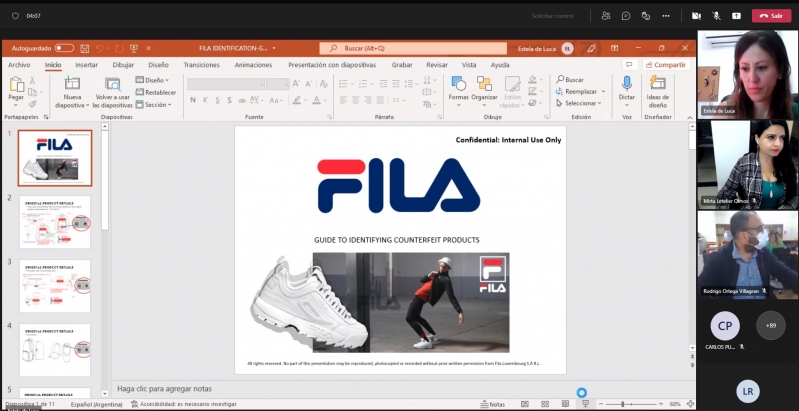The width and height of the screenshot is (799, 411).
Task: Toggle the Autoguardado switch
Action: 64,48
